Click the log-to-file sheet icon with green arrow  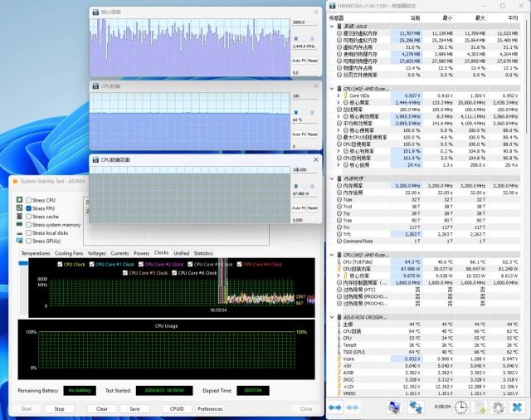click(480, 407)
